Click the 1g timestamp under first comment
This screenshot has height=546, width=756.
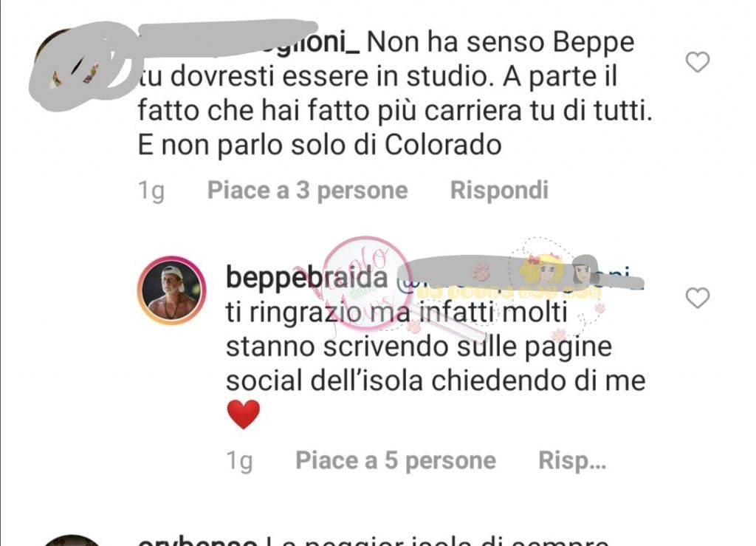(151, 191)
